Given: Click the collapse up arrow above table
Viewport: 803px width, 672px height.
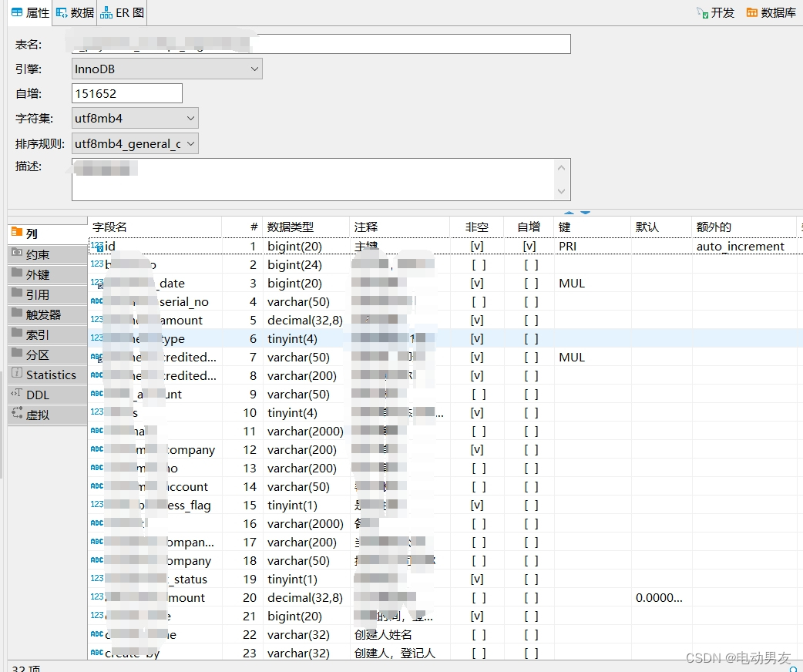Looking at the screenshot, I should 569,212.
